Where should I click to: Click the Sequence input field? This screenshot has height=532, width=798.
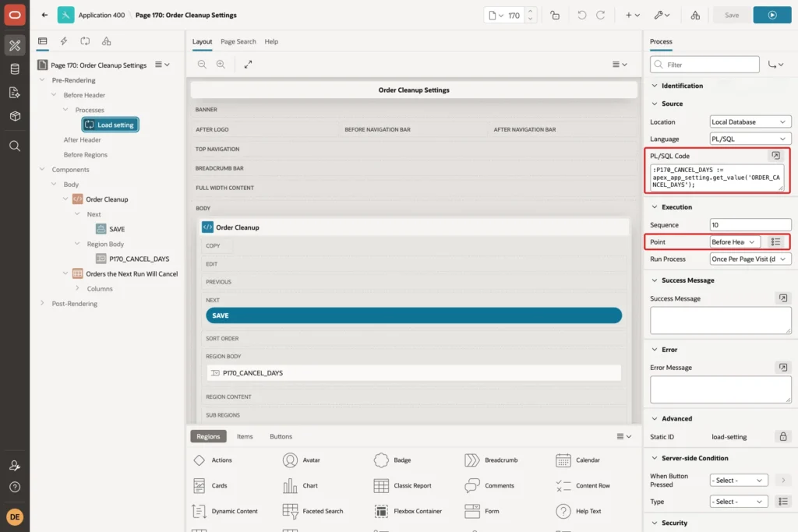[750, 225]
